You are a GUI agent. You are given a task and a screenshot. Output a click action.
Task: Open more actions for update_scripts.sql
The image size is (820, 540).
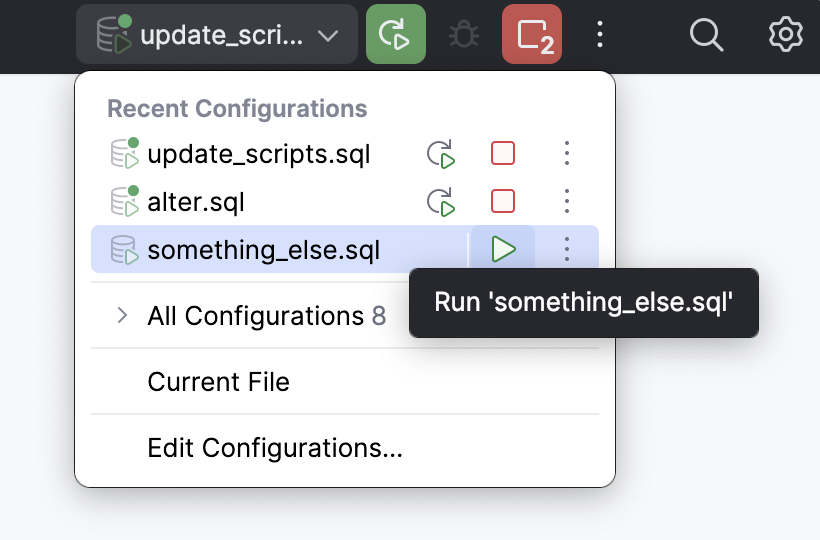coord(567,154)
